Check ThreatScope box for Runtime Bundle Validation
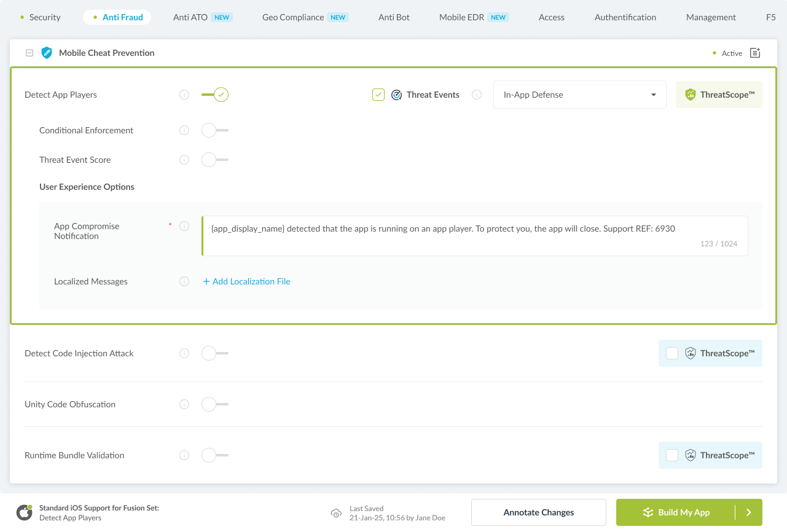Image resolution: width=787 pixels, height=532 pixels. [x=672, y=455]
